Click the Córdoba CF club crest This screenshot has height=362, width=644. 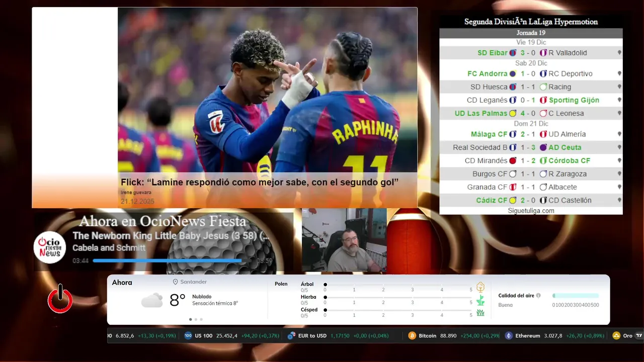click(x=543, y=161)
